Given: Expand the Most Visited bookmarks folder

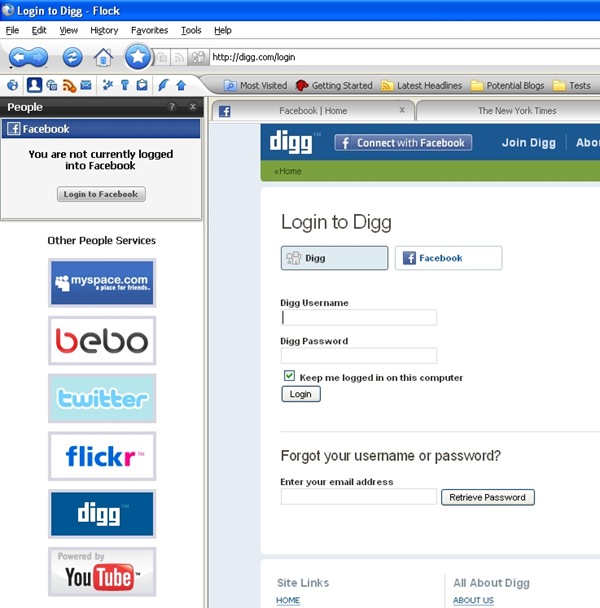Looking at the screenshot, I should 256,86.
